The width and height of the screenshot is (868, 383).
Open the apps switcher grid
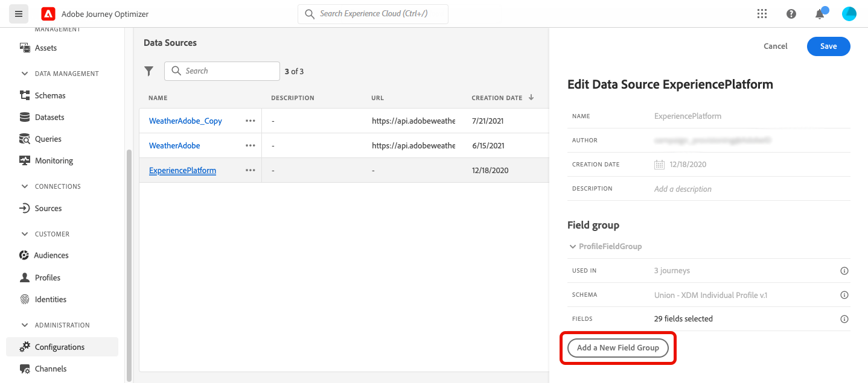pos(762,14)
